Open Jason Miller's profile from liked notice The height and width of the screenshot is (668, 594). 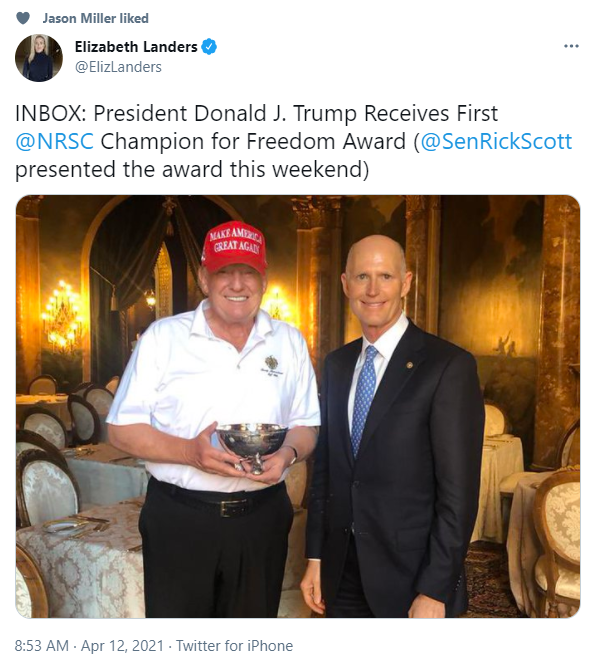pos(79,18)
